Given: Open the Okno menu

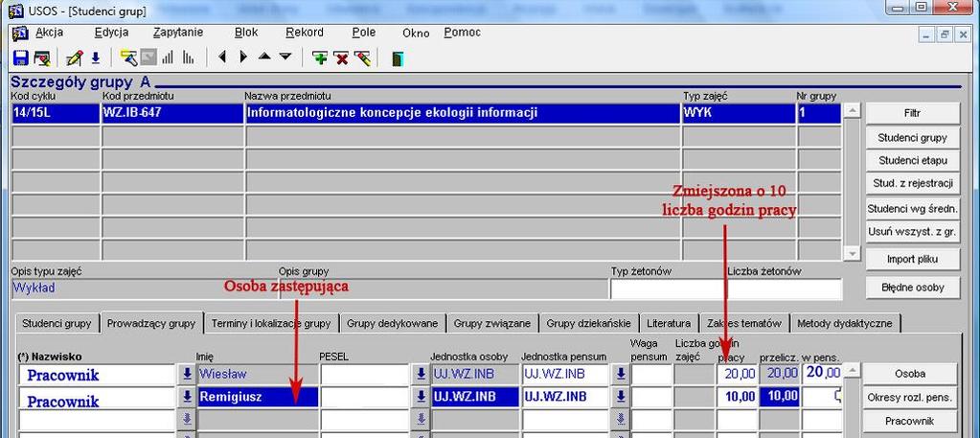Looking at the screenshot, I should point(416,34).
